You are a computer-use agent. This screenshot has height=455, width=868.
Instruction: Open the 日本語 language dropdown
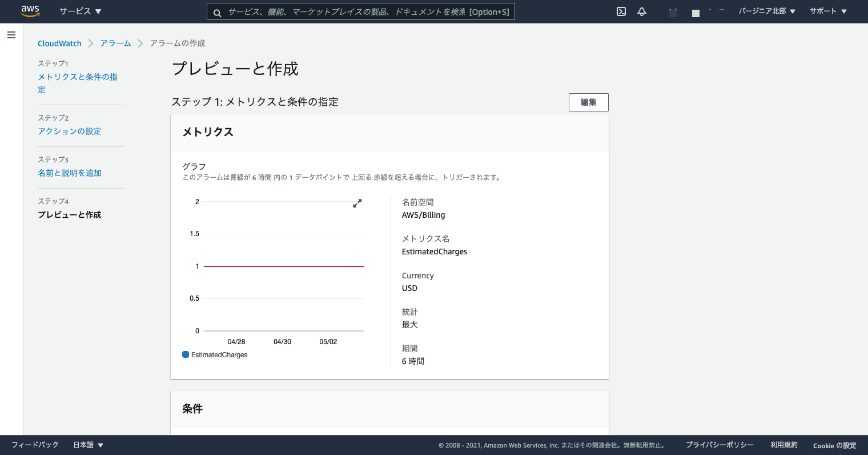88,445
